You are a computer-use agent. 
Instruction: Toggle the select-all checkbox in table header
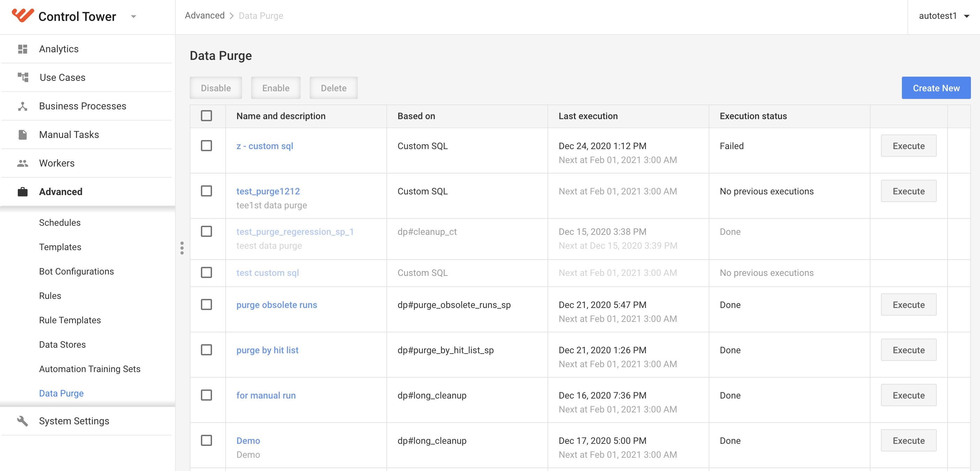pyautogui.click(x=206, y=116)
